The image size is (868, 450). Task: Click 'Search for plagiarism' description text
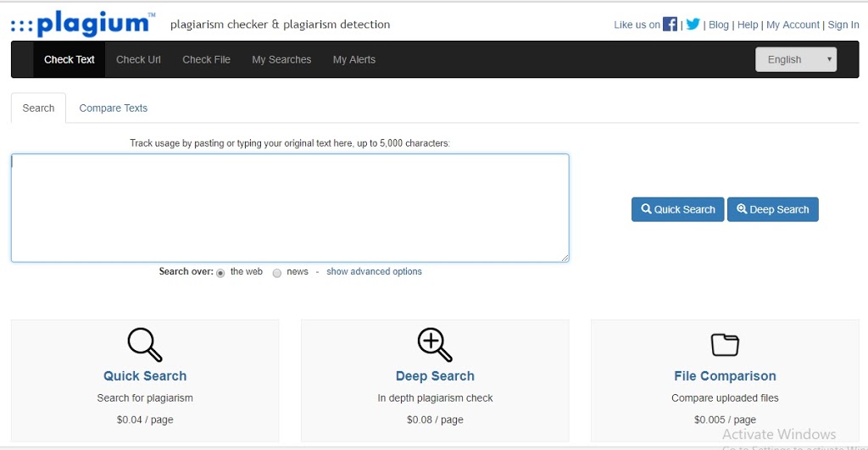(145, 398)
